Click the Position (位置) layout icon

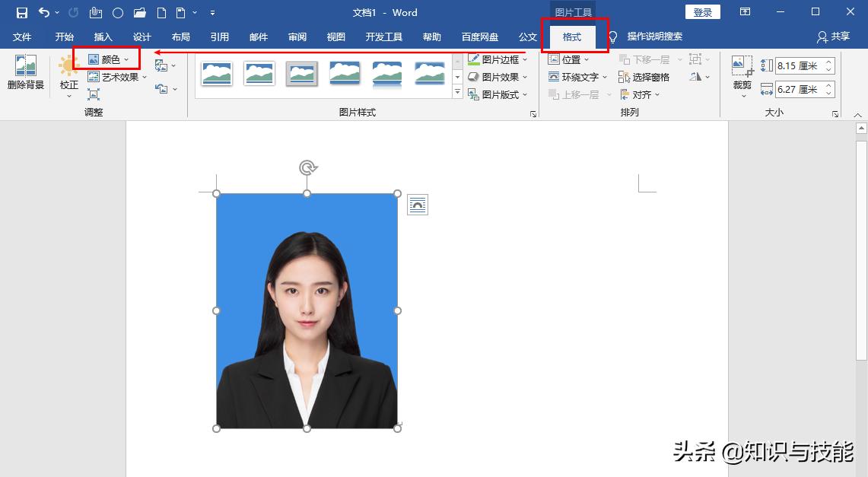pyautogui.click(x=568, y=59)
